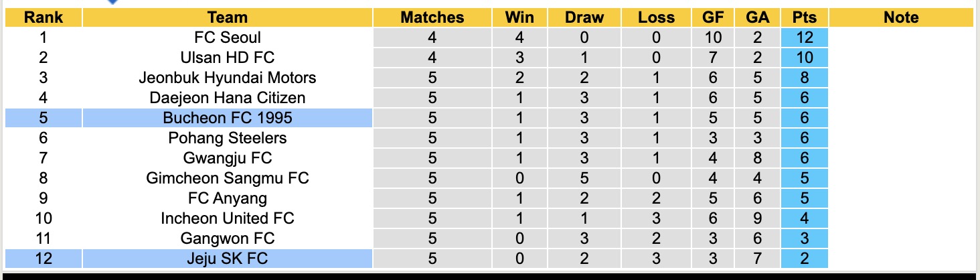Screen dimensions: 980x280
Task: Select the Team column header
Action: pyautogui.click(x=228, y=17)
